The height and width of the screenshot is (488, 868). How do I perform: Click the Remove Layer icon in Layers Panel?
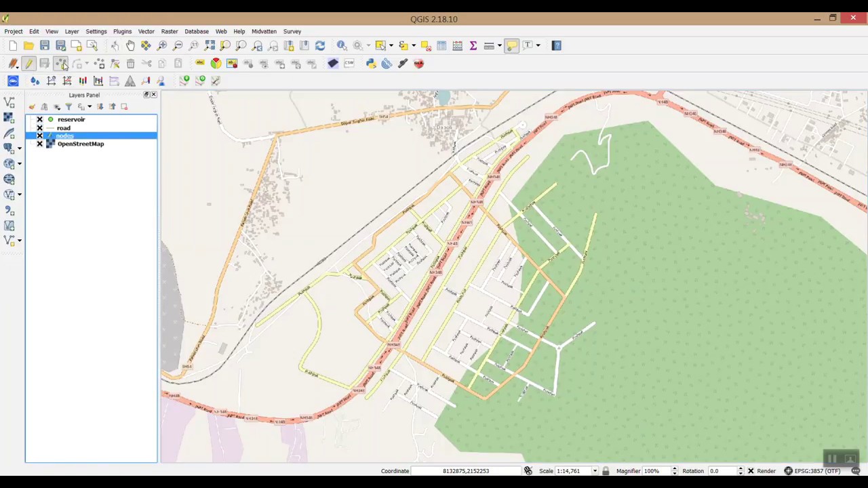[x=124, y=106]
